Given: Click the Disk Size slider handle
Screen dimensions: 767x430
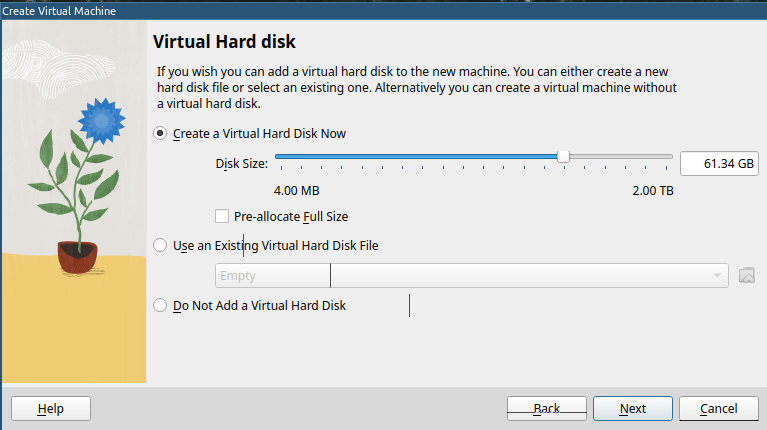Looking at the screenshot, I should (x=564, y=156).
